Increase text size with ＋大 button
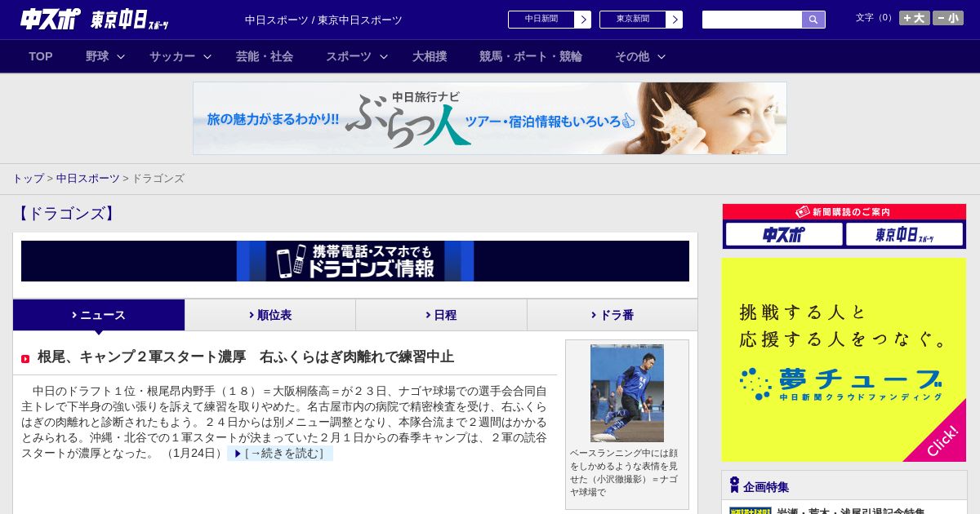The height and width of the screenshot is (514, 980). tap(915, 18)
